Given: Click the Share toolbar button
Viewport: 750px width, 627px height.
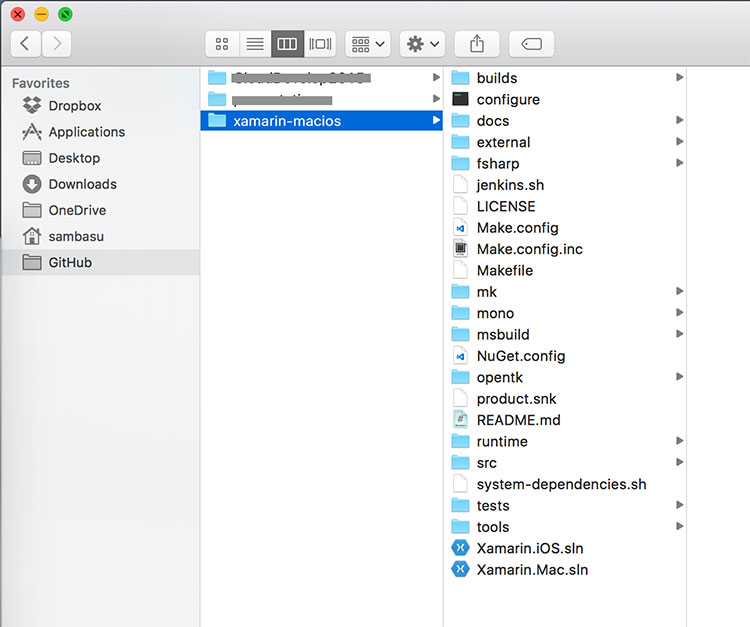Looking at the screenshot, I should tap(477, 44).
